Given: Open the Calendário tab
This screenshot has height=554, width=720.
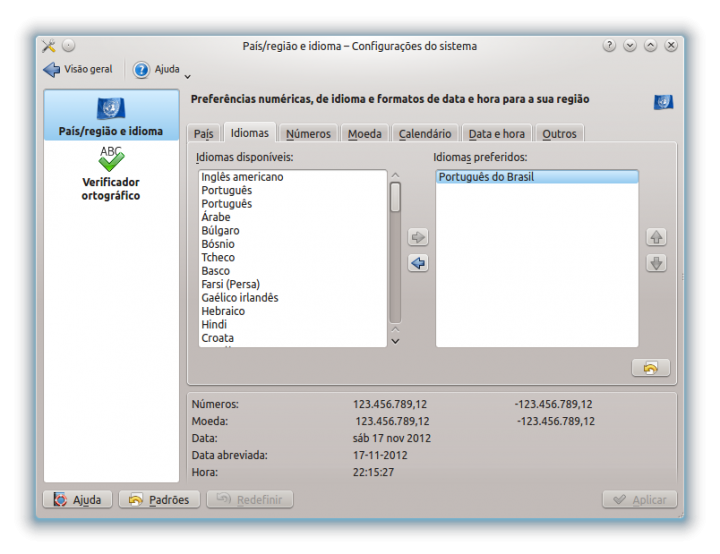Looking at the screenshot, I should pos(425,134).
